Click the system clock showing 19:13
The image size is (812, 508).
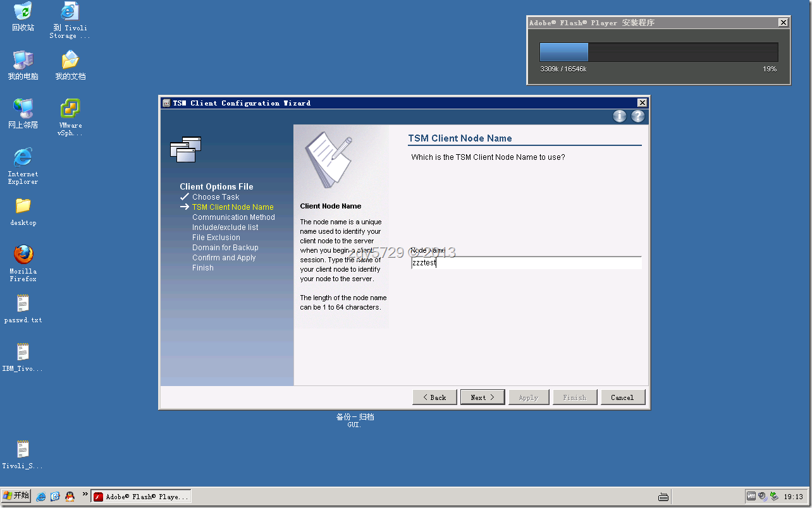pos(794,497)
